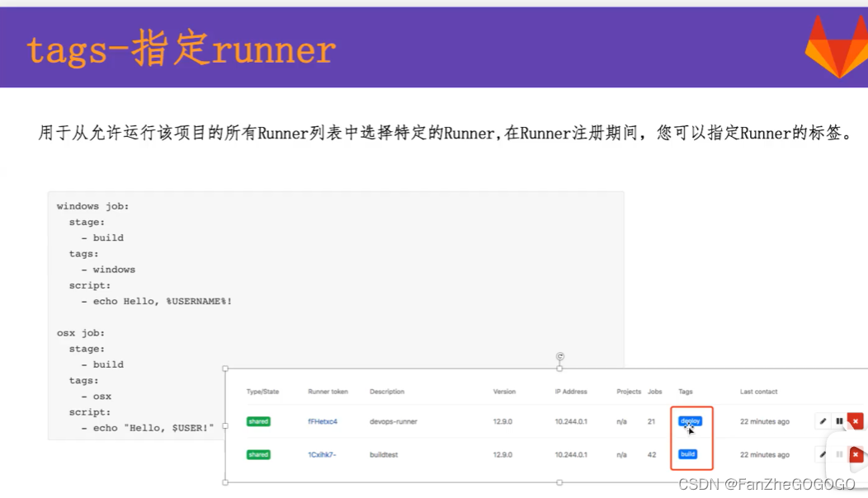
Task: Click the jobs count 42
Action: click(652, 455)
